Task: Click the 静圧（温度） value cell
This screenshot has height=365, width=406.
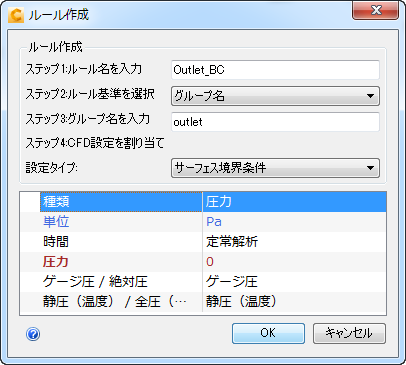Action: coord(294,302)
